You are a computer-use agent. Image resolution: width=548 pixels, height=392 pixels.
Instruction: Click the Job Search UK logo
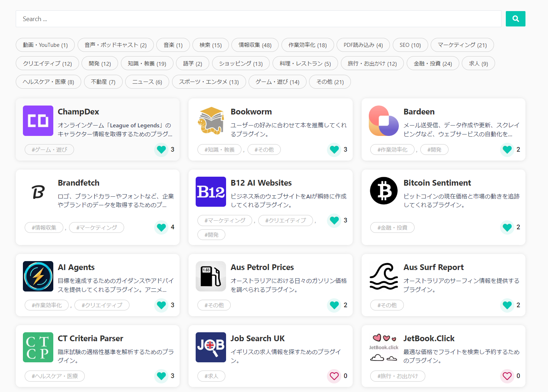211,347
